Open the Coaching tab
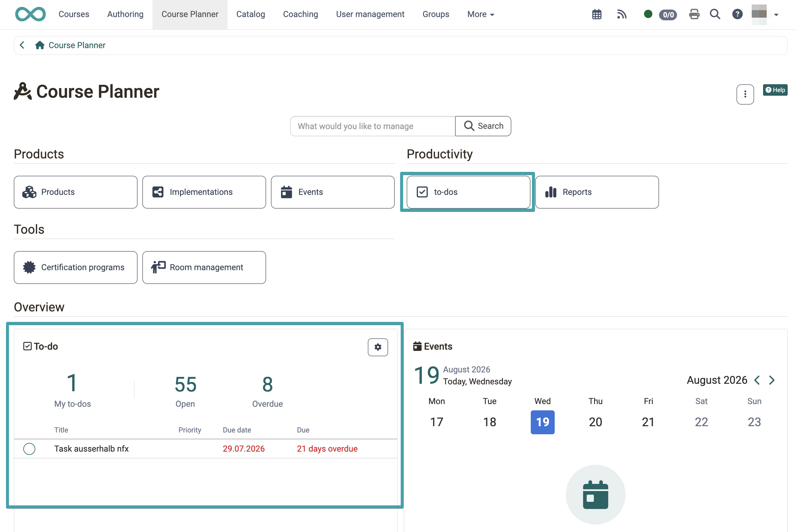The image size is (796, 532). coord(301,14)
